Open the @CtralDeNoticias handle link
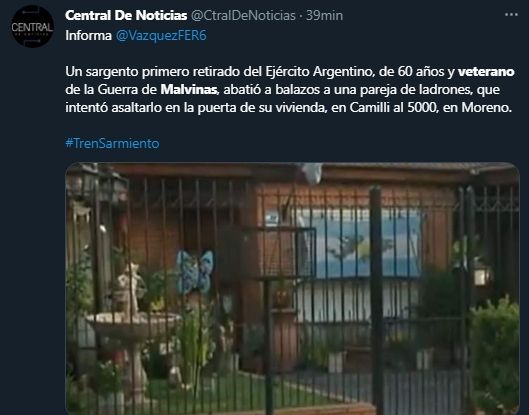 243,16
